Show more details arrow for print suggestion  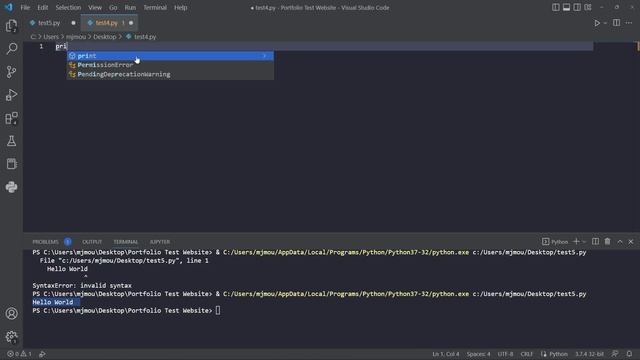(265, 56)
